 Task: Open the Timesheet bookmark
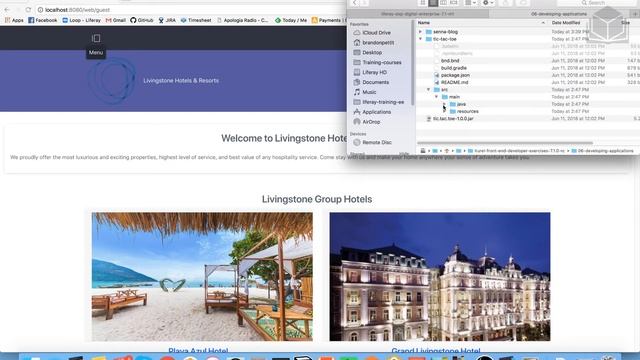click(x=196, y=20)
